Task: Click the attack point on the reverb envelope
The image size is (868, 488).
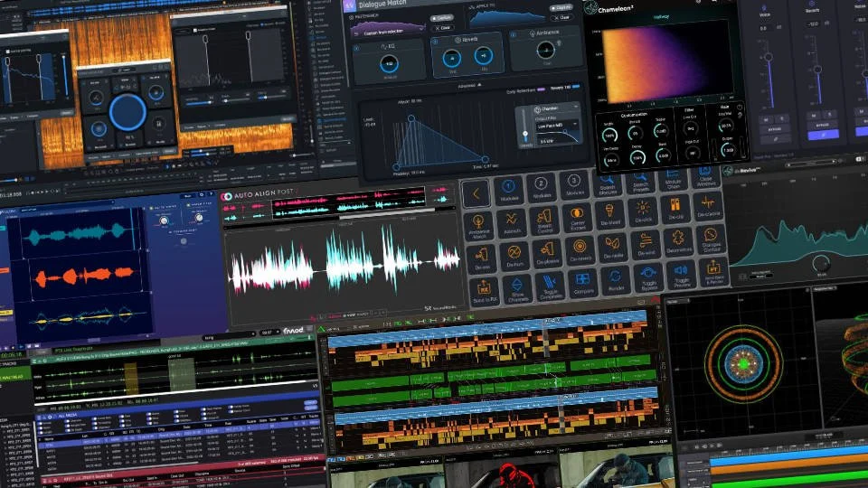Action: tap(411, 118)
